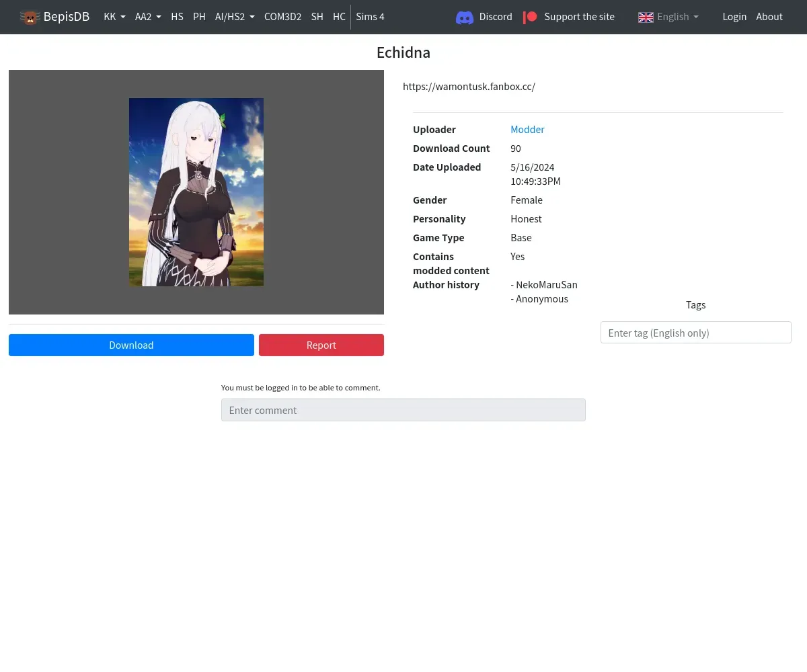Click the Anonymous author history entry
Screen dimensions: 807x672
click(x=539, y=299)
